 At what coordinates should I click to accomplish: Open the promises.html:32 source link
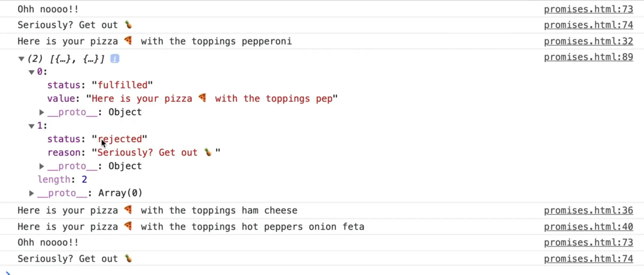588,41
